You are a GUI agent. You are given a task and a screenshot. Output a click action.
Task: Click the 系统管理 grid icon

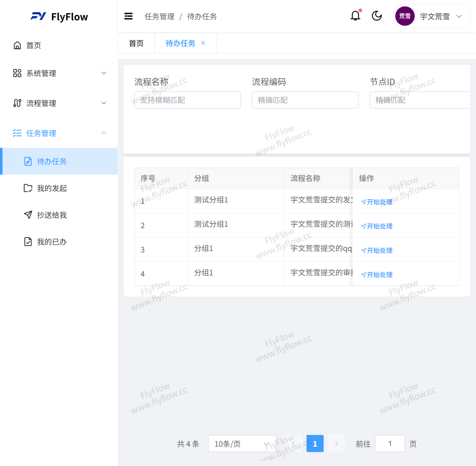pyautogui.click(x=17, y=73)
